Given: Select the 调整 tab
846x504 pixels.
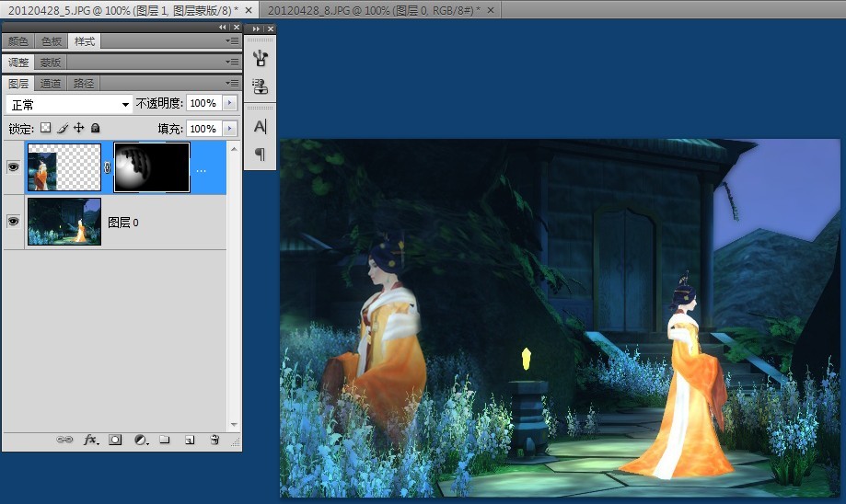Looking at the screenshot, I should [x=18, y=63].
